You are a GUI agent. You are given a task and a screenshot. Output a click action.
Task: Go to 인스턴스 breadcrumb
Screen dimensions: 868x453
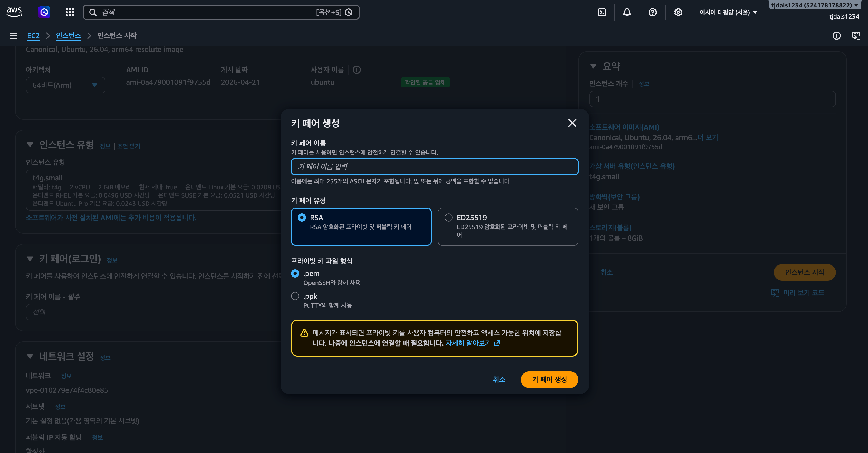point(68,35)
